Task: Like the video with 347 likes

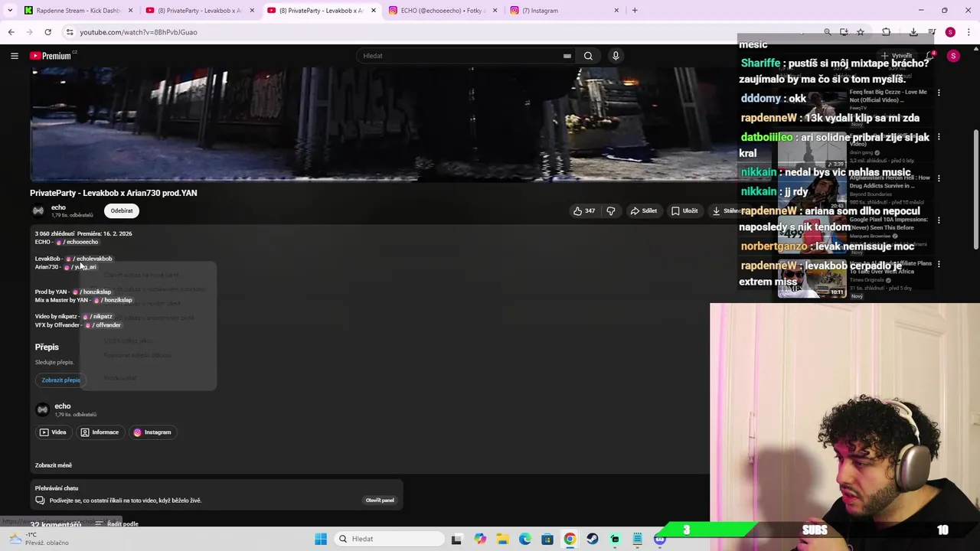Action: pyautogui.click(x=584, y=210)
